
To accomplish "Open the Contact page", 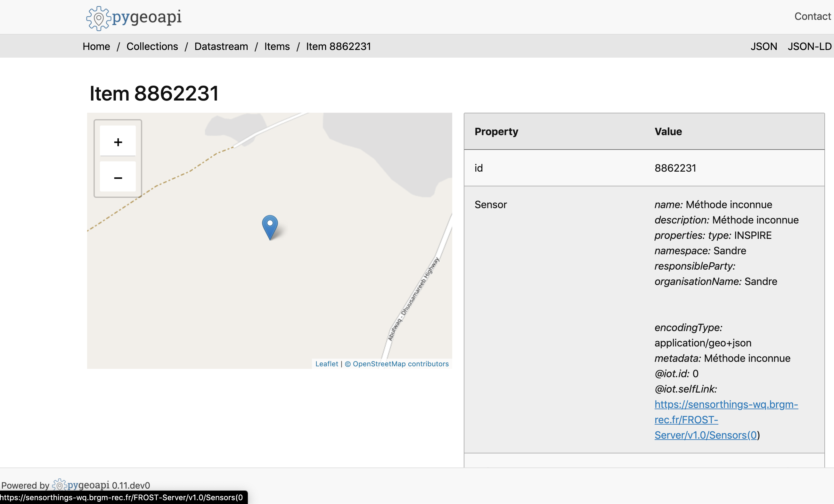I will (x=812, y=16).
